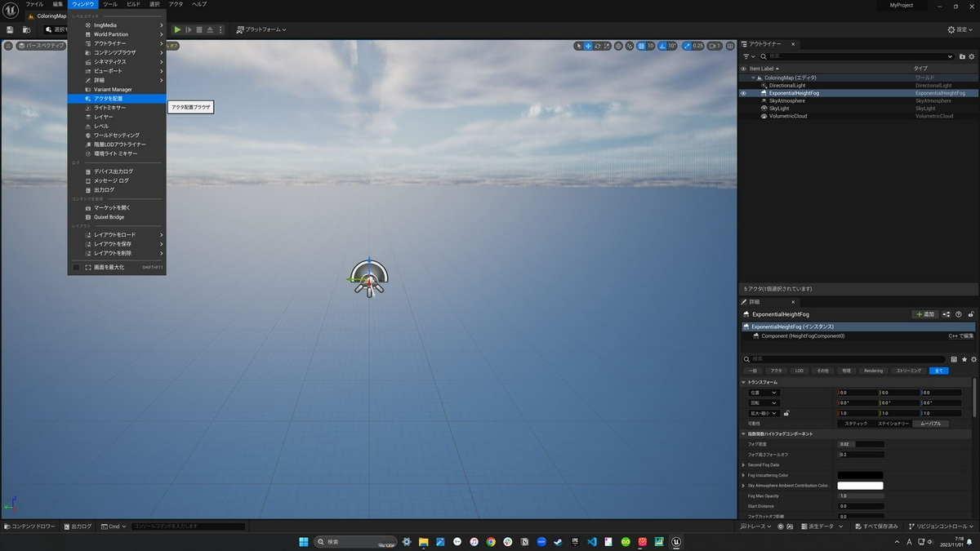The height and width of the screenshot is (551, 980).
Task: Open the viewport layout icon at toolbar end
Action: 730,46
